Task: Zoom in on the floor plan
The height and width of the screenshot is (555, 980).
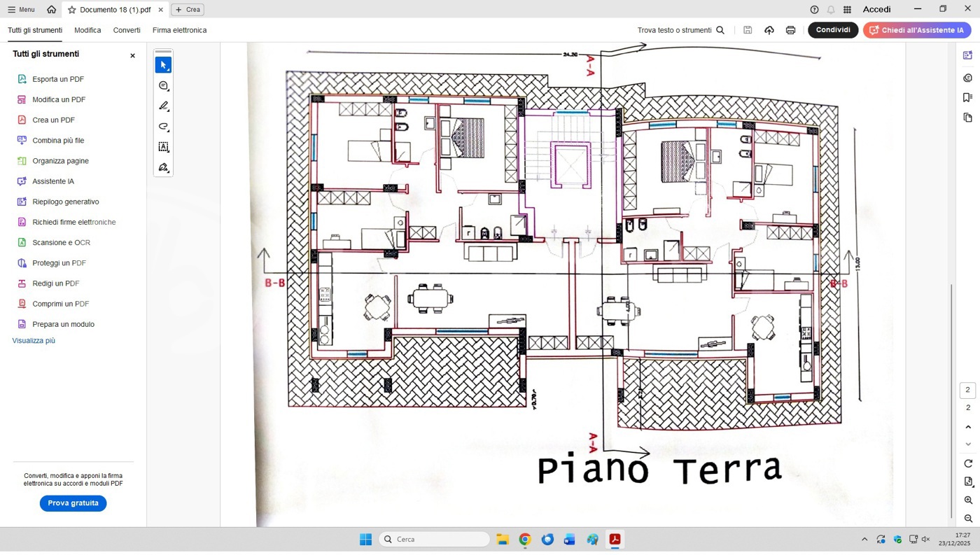Action: [968, 500]
